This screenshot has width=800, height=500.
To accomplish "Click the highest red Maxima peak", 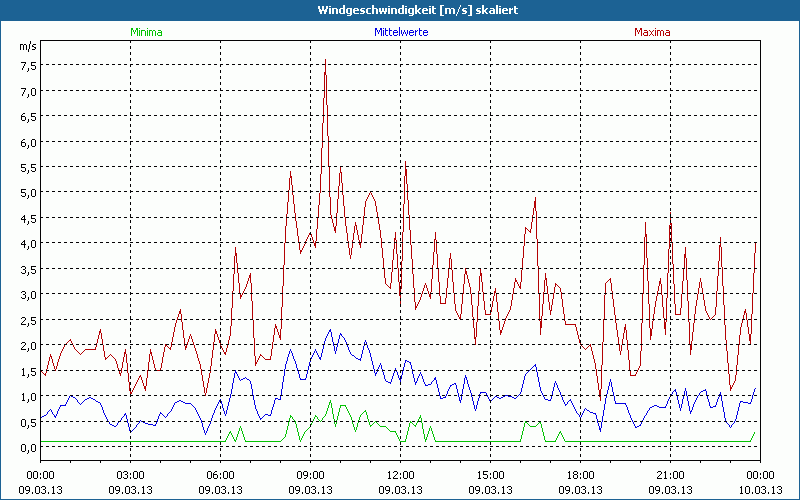I will coord(325,61).
